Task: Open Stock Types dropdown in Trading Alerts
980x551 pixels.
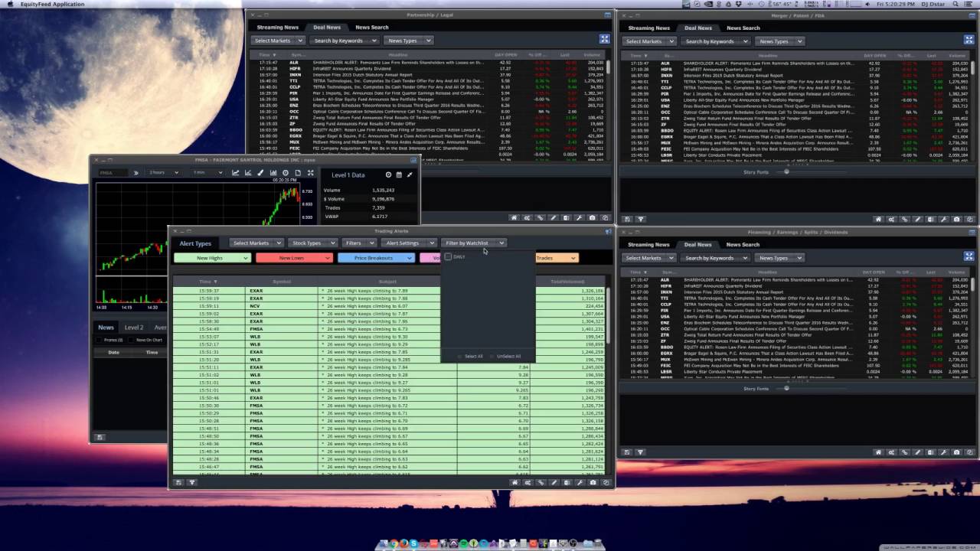Action: pyautogui.click(x=312, y=243)
